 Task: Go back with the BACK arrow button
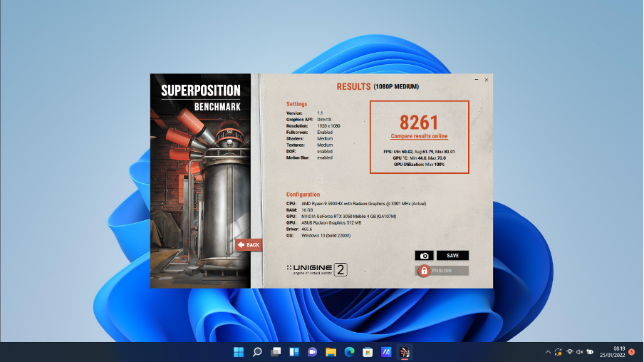point(249,245)
